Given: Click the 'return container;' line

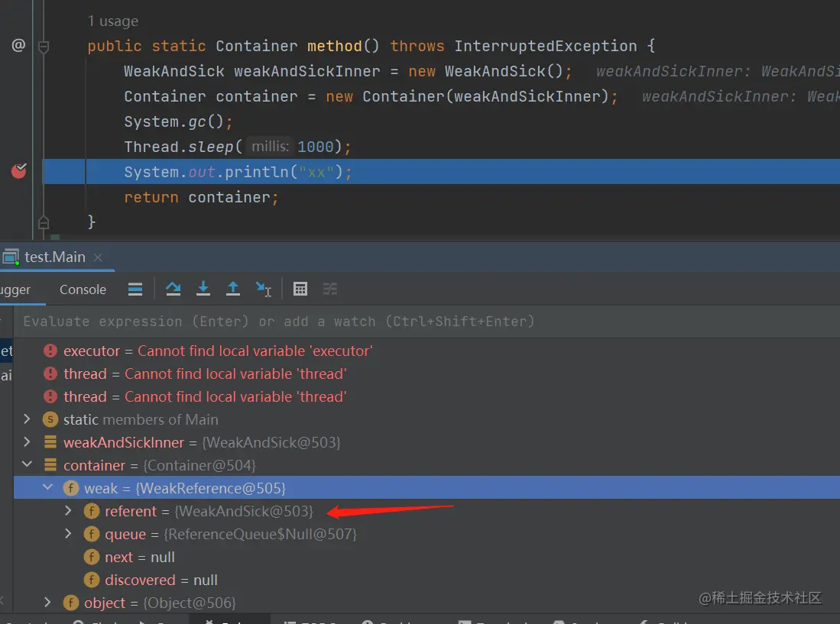Looking at the screenshot, I should [x=202, y=198].
